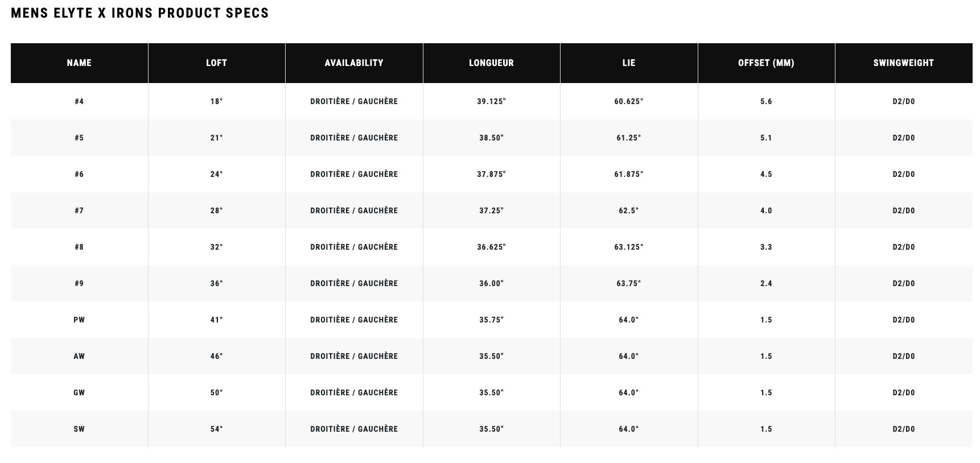Select the SW row name cell

tap(79, 429)
